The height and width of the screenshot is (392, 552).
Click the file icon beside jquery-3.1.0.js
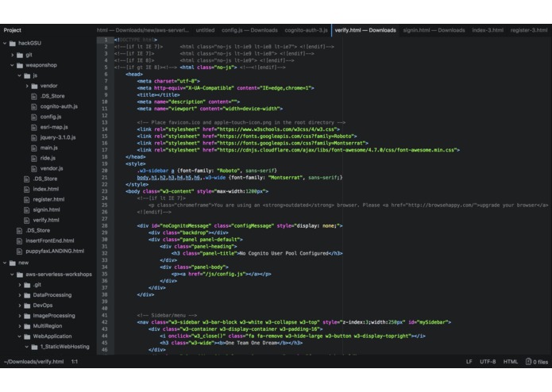tap(34, 137)
